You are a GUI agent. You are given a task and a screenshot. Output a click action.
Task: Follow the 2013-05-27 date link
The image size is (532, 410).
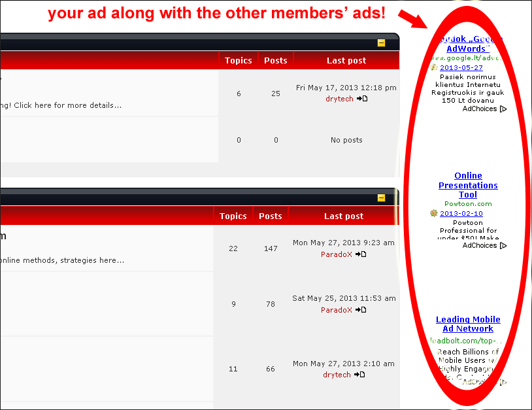pos(461,67)
